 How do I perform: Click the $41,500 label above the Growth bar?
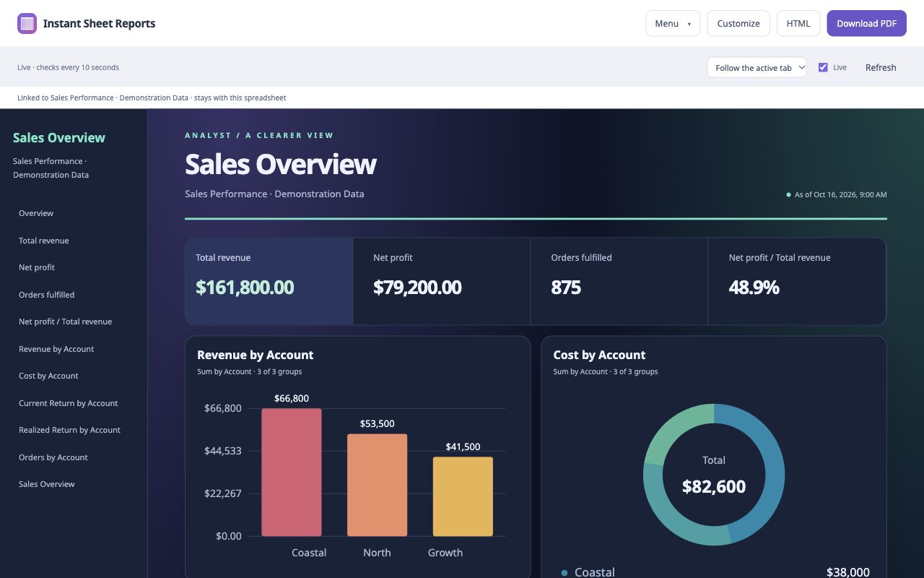tap(463, 447)
